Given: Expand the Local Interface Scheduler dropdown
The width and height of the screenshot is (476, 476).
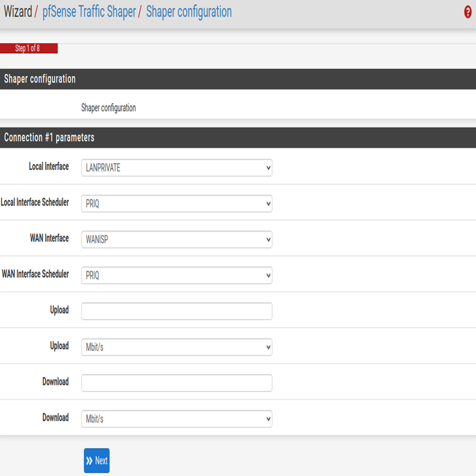Looking at the screenshot, I should pos(177,203).
